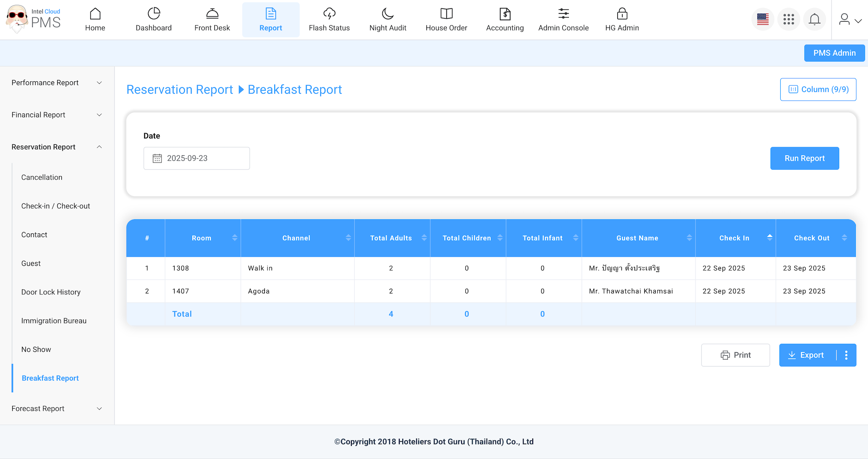Select Cancellation in sidebar
Viewport: 868px width, 459px height.
(42, 177)
